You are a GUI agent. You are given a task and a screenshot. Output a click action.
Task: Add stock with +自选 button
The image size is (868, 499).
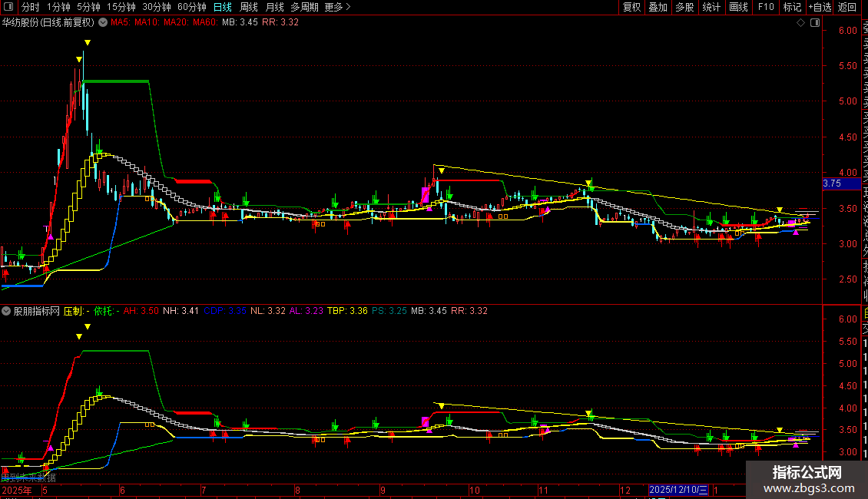820,7
